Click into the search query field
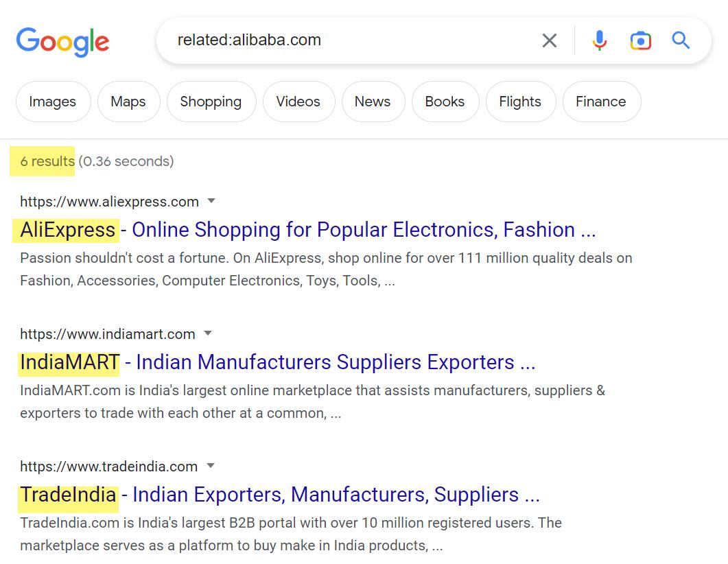Image resolution: width=728 pixels, height=564 pixels. point(343,40)
